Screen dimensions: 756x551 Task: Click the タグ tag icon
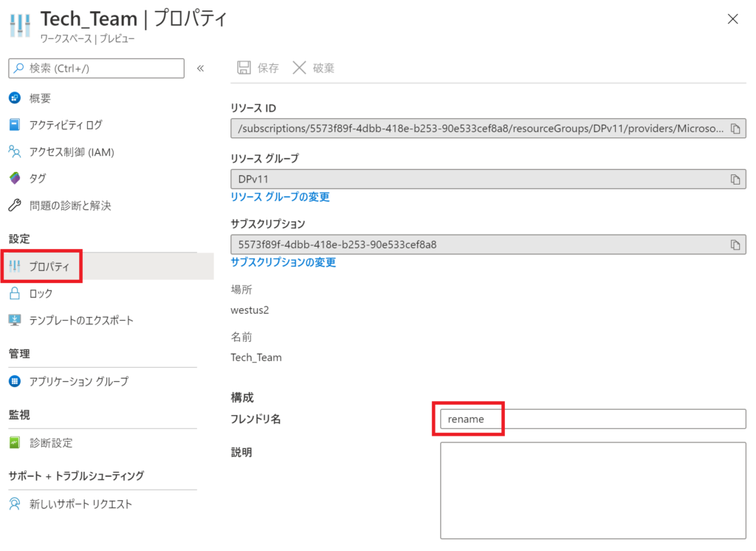pos(15,178)
